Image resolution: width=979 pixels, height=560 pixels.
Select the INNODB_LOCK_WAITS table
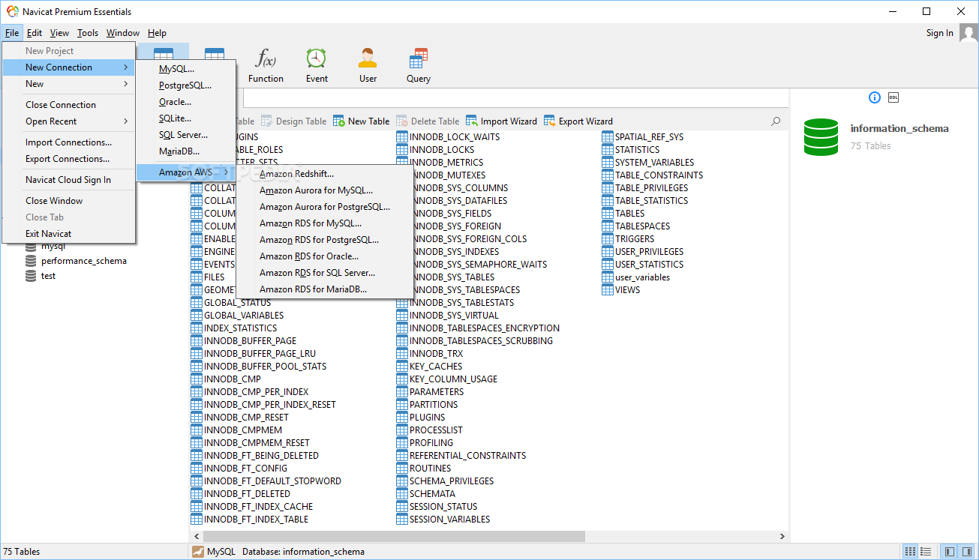(x=448, y=137)
